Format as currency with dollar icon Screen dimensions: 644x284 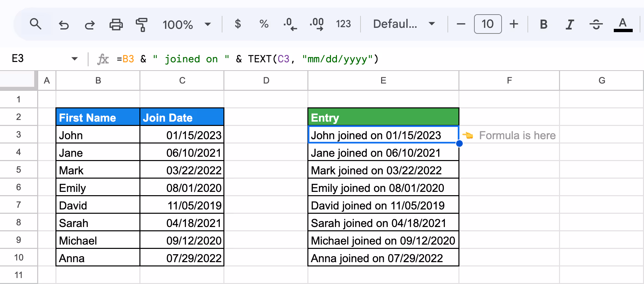[238, 24]
